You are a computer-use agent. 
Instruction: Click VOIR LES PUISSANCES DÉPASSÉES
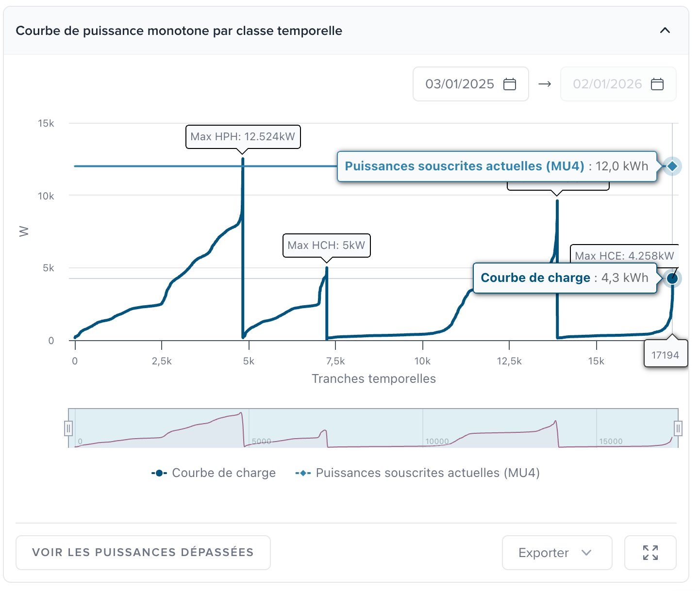coord(143,553)
